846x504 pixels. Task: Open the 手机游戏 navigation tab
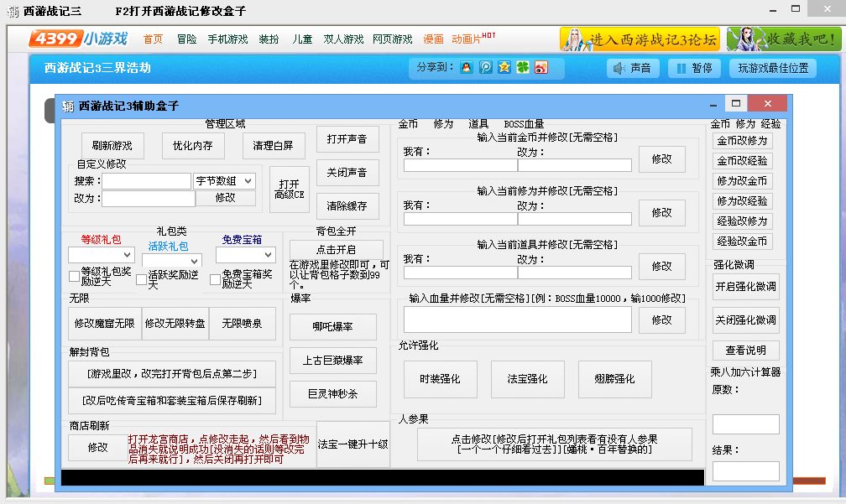(227, 39)
